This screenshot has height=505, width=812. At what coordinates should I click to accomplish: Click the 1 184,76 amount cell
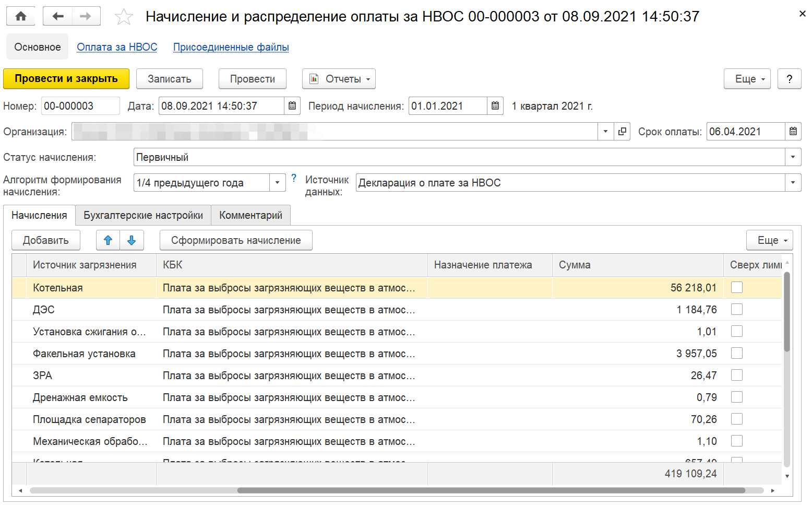(638, 310)
